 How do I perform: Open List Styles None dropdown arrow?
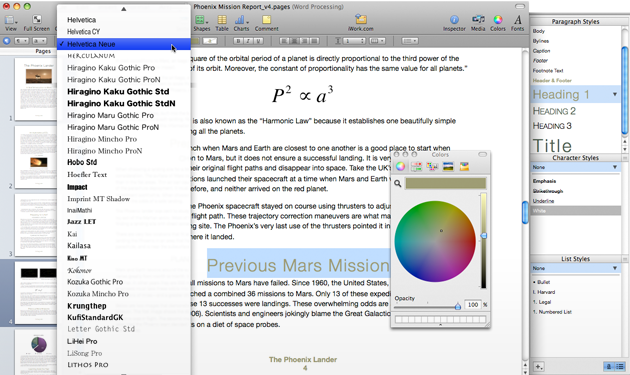click(x=615, y=268)
